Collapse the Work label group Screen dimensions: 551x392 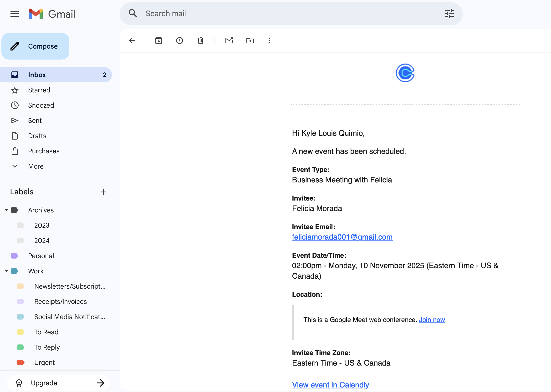tap(6, 271)
